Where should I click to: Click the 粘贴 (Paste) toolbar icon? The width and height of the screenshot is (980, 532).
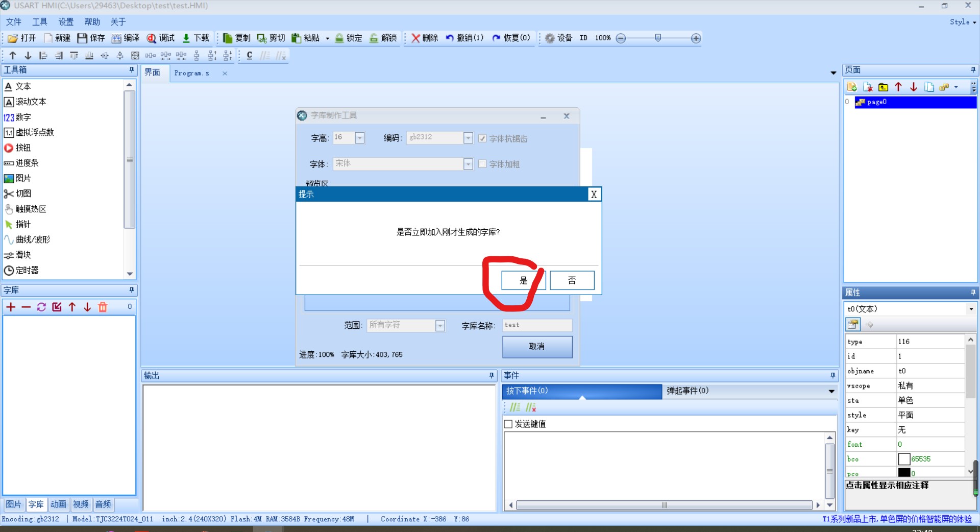(306, 38)
